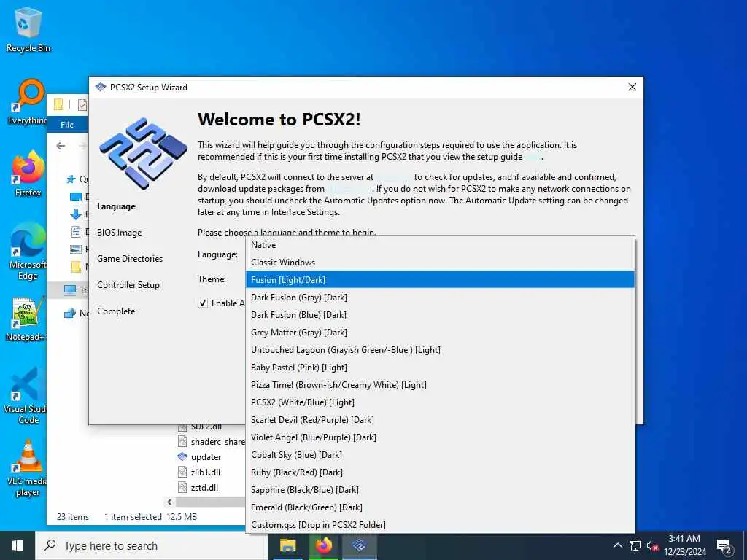
Task: Select Scarlet Devil (Red/Purple) theme
Action: [x=440, y=420]
